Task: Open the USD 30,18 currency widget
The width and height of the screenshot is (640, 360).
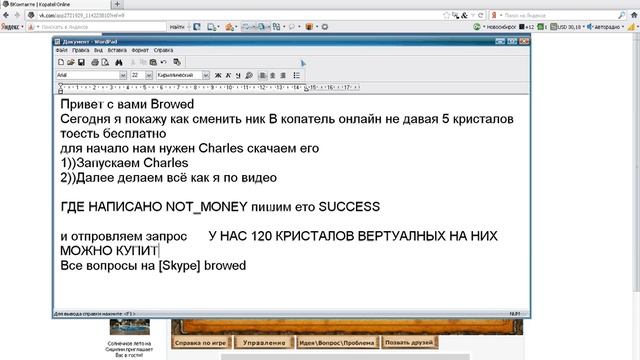Action: (567, 27)
